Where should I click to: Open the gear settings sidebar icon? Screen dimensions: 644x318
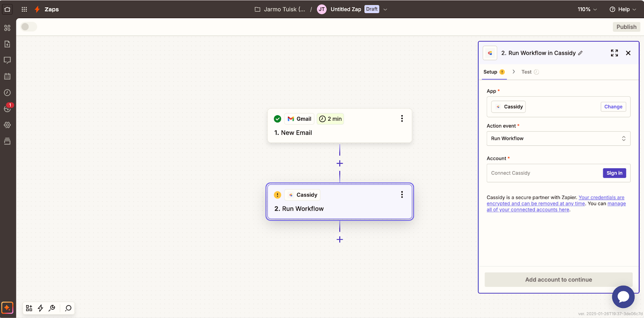(7, 125)
